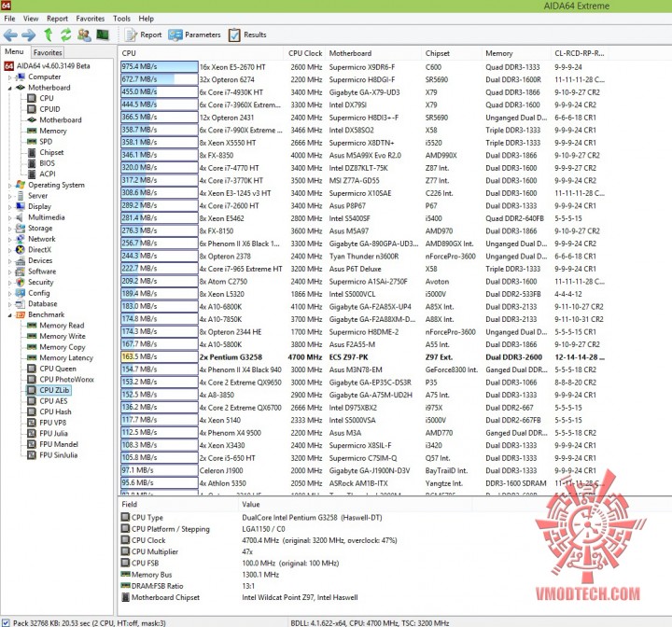Click the Back arrow toolbar icon

10,35
